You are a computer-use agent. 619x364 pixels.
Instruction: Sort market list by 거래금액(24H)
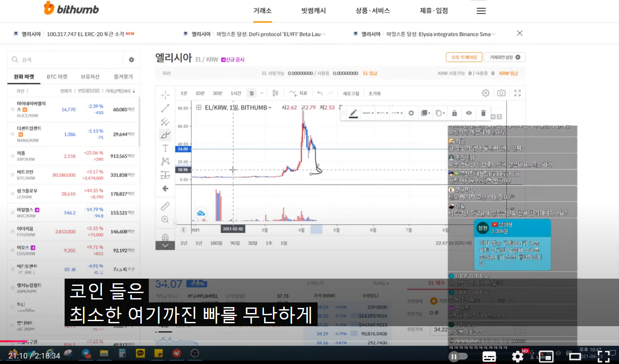pos(120,91)
